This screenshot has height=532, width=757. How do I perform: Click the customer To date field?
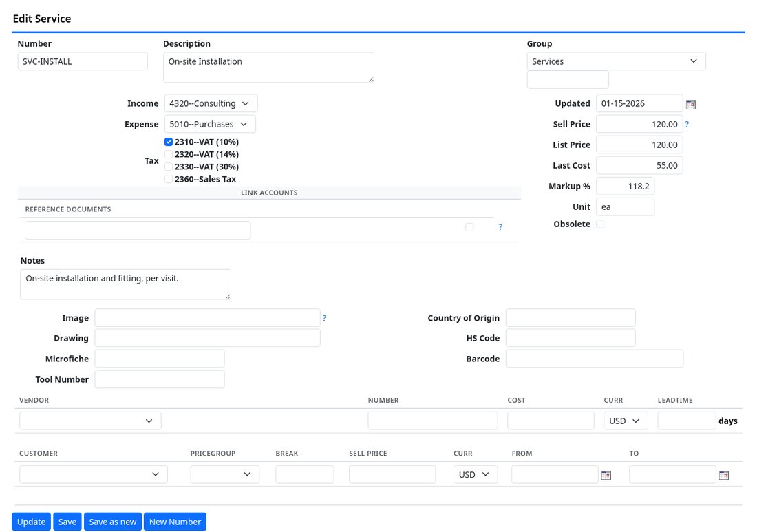(x=672, y=474)
